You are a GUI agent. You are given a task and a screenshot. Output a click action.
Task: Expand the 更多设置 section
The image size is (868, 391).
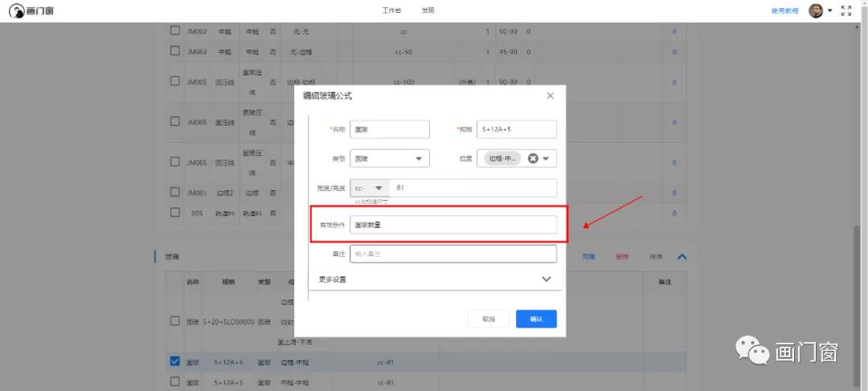[x=547, y=279]
